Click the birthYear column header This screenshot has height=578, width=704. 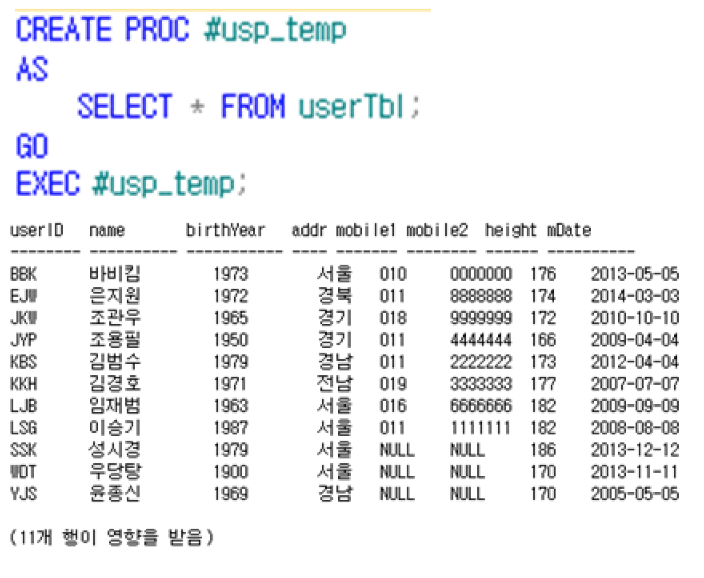coord(225,230)
